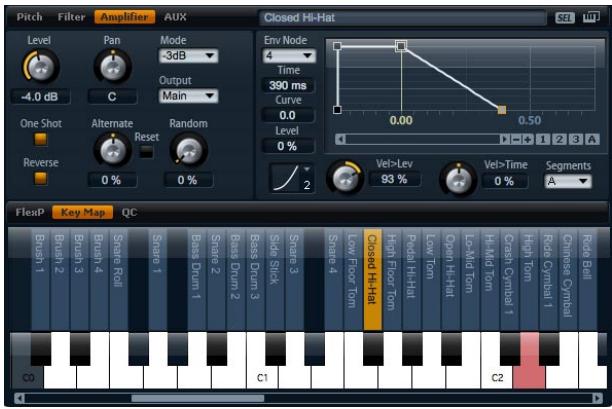Screen dimensions: 612x409
Task: Click the Closed Hi-Hat name field
Action: (x=402, y=18)
